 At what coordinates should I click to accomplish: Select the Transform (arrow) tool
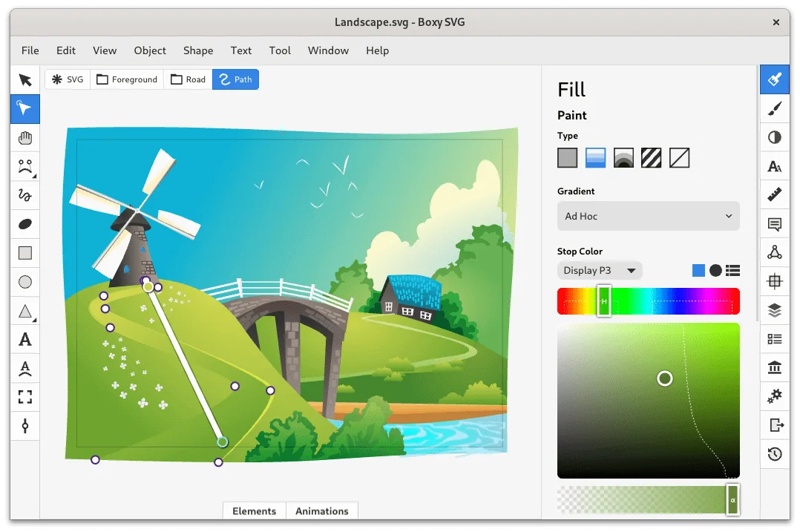point(25,80)
